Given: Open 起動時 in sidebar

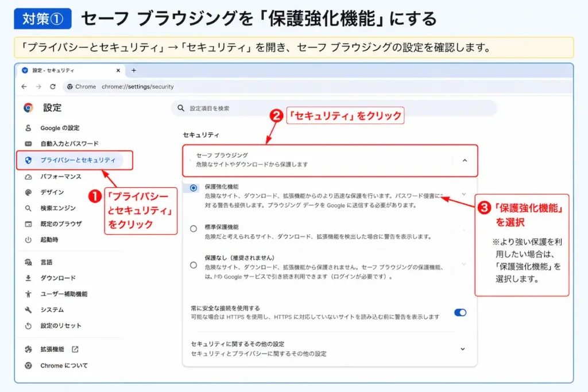Looking at the screenshot, I should click(x=49, y=239).
